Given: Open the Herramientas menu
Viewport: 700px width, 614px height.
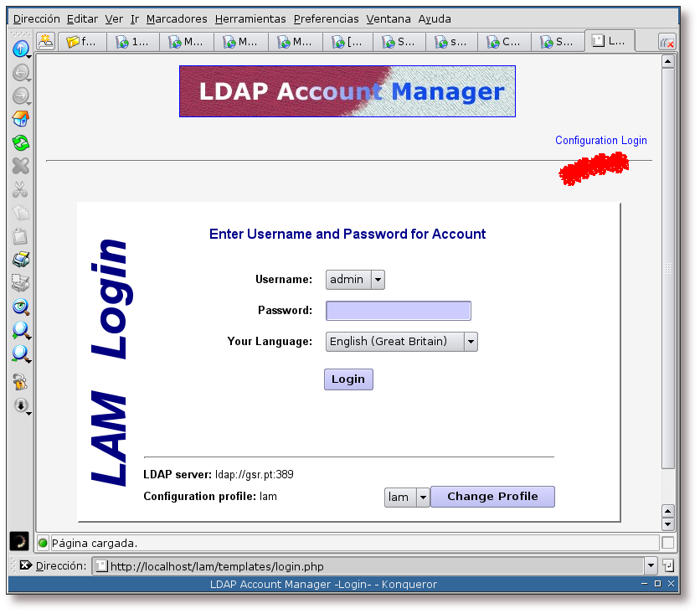Looking at the screenshot, I should 250,18.
